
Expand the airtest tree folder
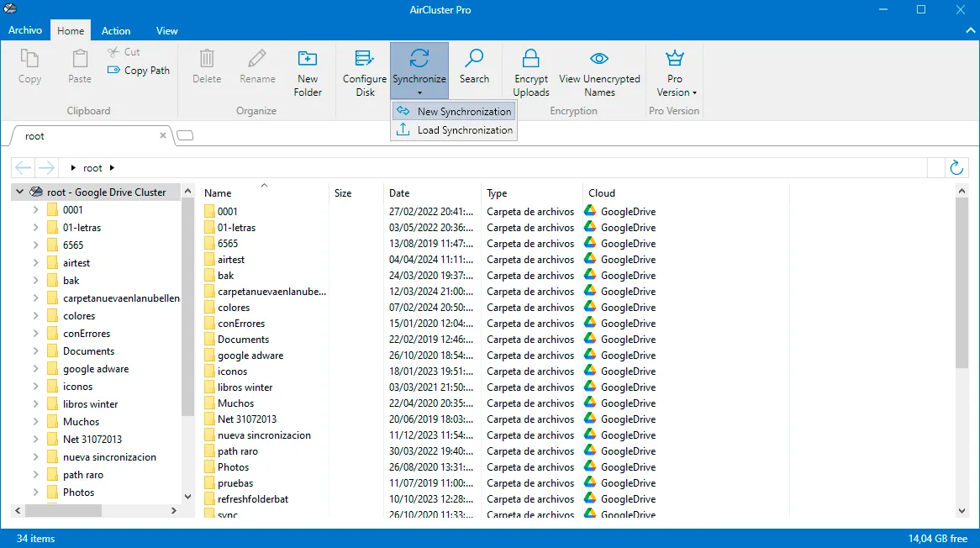click(35, 263)
